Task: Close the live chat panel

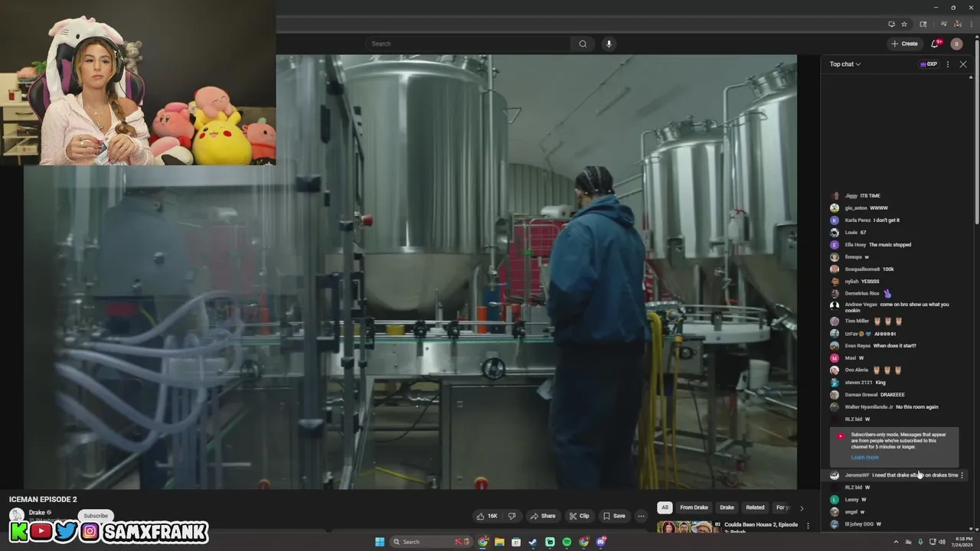Action: click(x=963, y=64)
